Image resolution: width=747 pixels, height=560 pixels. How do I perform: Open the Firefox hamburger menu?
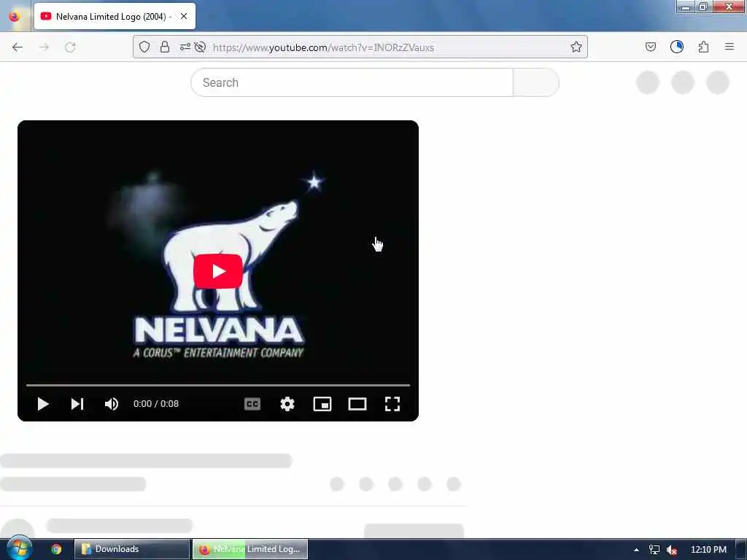click(x=729, y=47)
